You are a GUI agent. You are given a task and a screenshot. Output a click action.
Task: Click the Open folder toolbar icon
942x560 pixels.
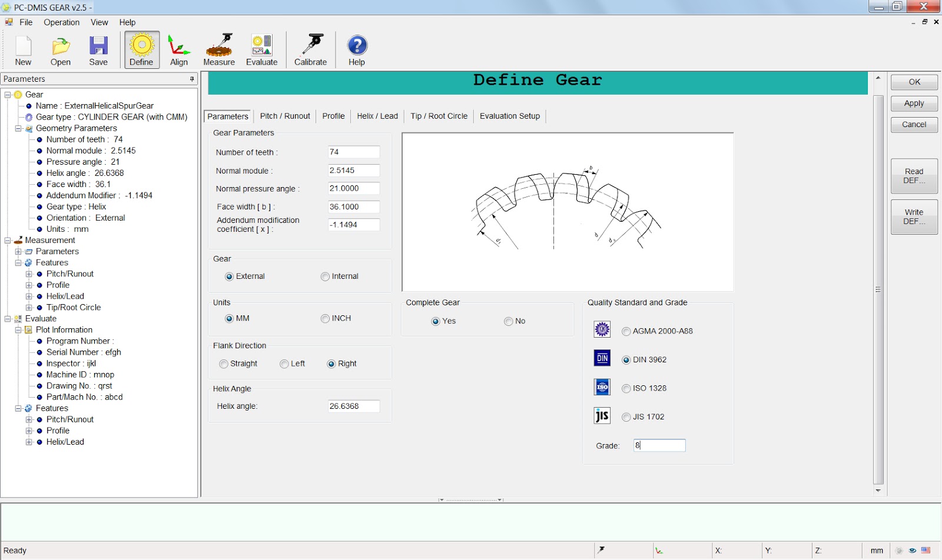[x=61, y=46]
